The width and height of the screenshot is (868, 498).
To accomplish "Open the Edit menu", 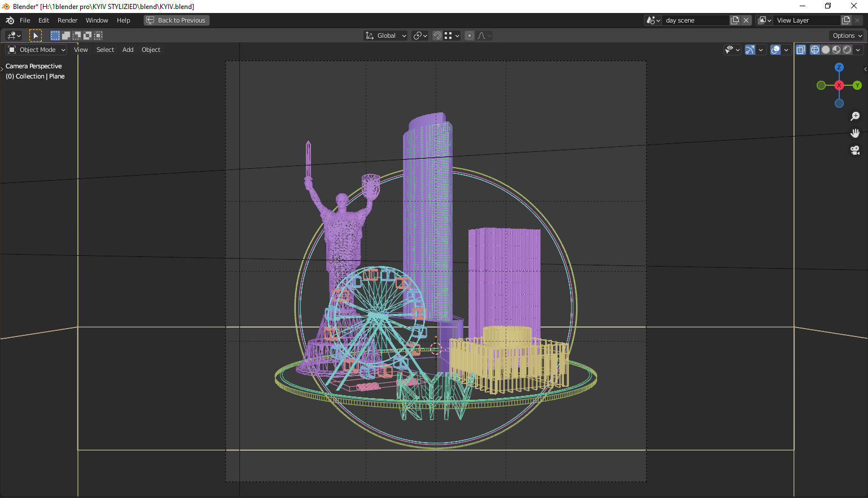I will 43,20.
